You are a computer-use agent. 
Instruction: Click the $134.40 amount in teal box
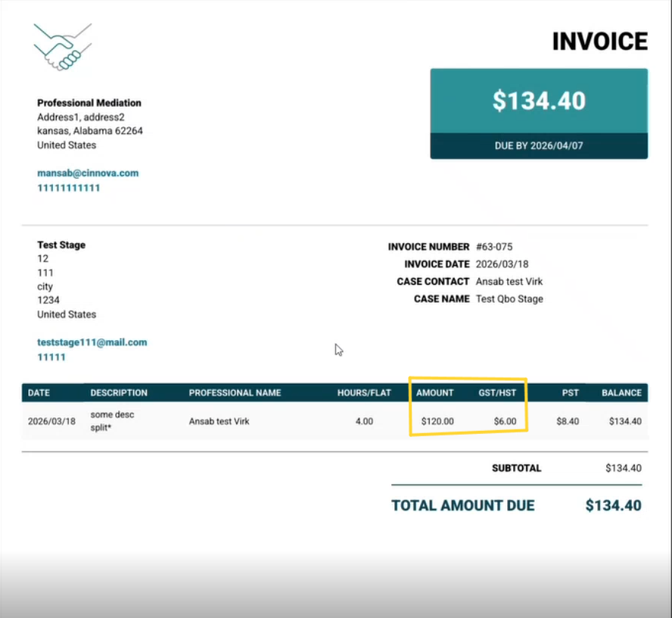[539, 101]
